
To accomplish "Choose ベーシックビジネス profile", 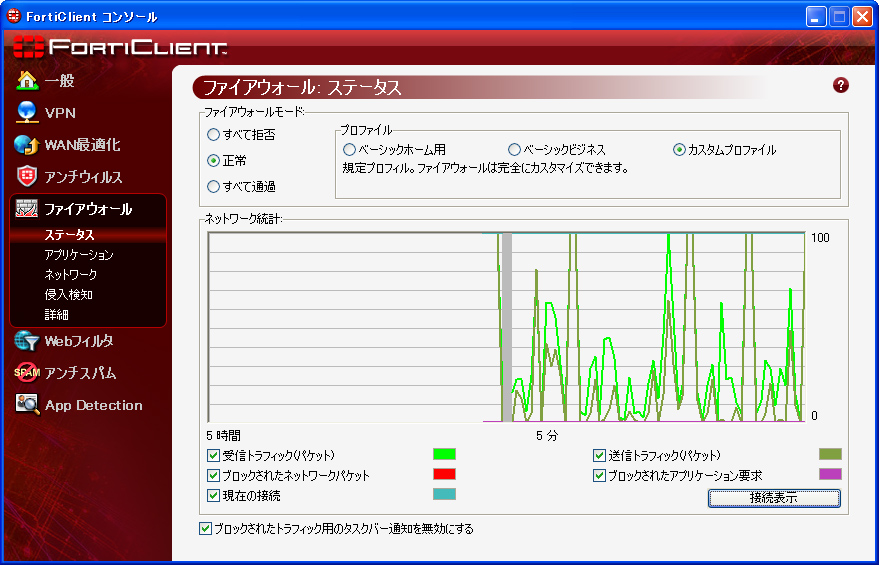I will click(x=514, y=150).
